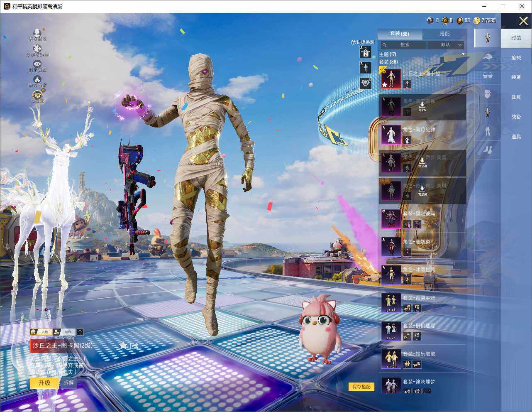
Task: Click the smiley emote icon above outfit name
Action: click(34, 332)
